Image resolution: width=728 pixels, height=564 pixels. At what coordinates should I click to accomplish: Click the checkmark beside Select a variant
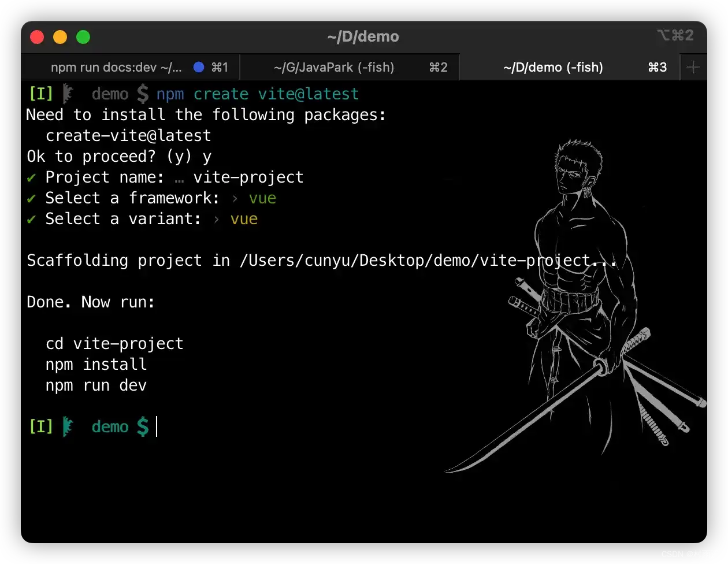32,219
